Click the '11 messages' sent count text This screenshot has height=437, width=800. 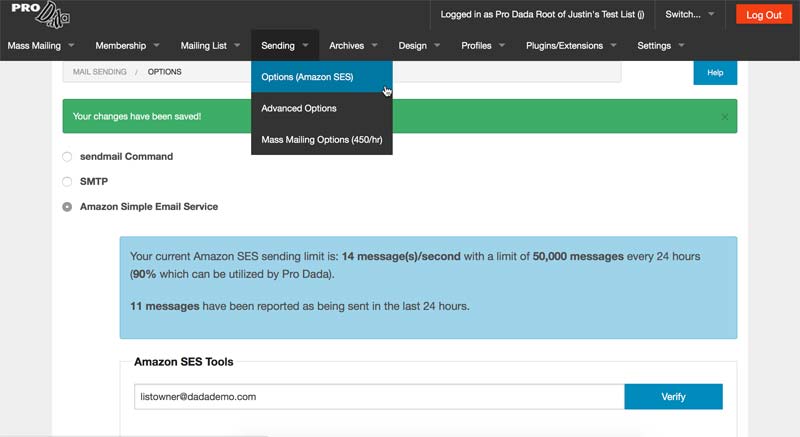(x=165, y=306)
